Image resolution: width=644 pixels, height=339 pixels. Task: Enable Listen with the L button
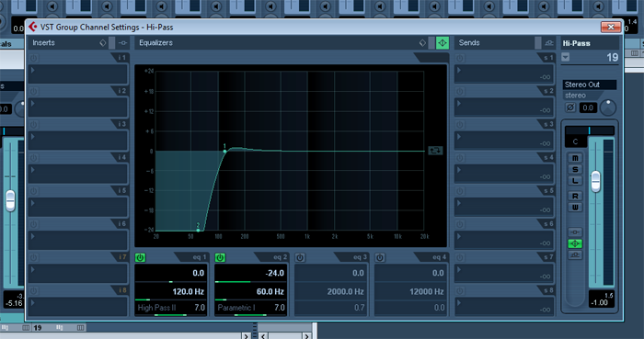[x=575, y=180]
